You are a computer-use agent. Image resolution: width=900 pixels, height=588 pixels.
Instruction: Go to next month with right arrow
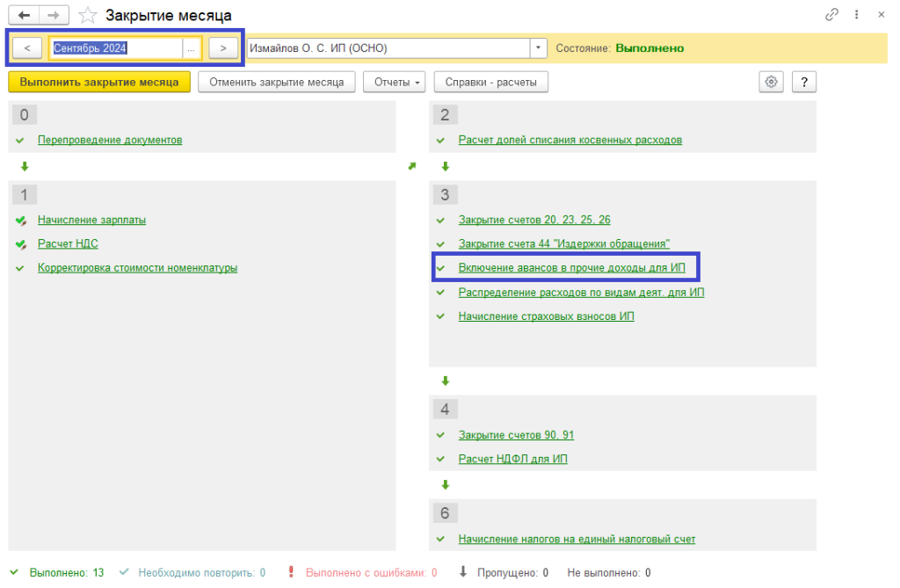click(223, 48)
